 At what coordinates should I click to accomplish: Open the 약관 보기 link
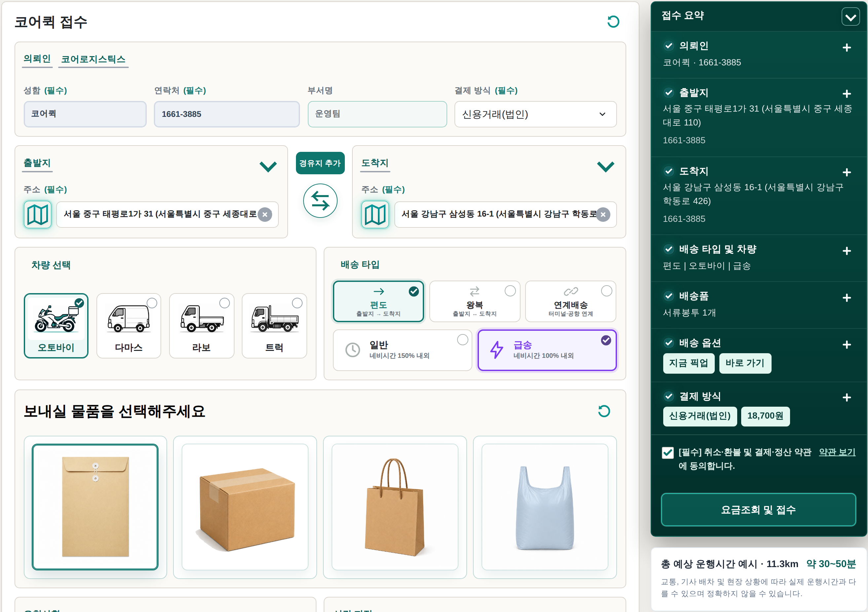[x=837, y=452]
